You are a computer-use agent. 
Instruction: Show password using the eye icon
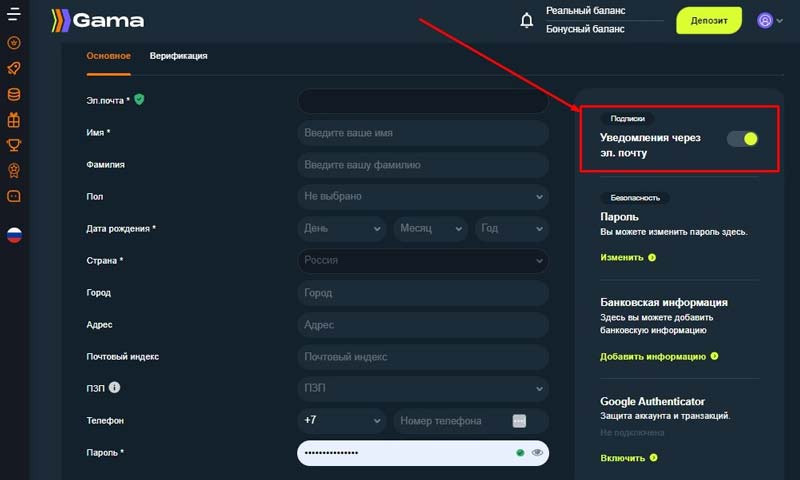coord(537,453)
